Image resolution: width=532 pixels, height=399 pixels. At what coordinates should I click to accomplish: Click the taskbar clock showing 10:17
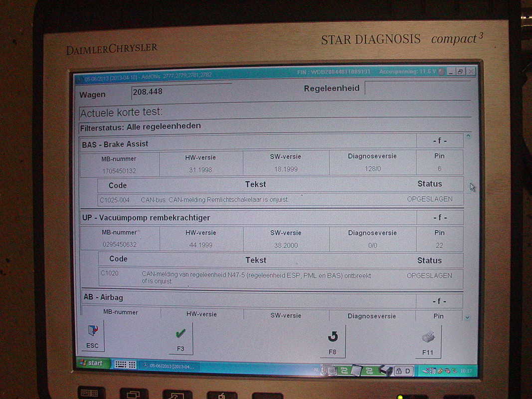pos(466,371)
